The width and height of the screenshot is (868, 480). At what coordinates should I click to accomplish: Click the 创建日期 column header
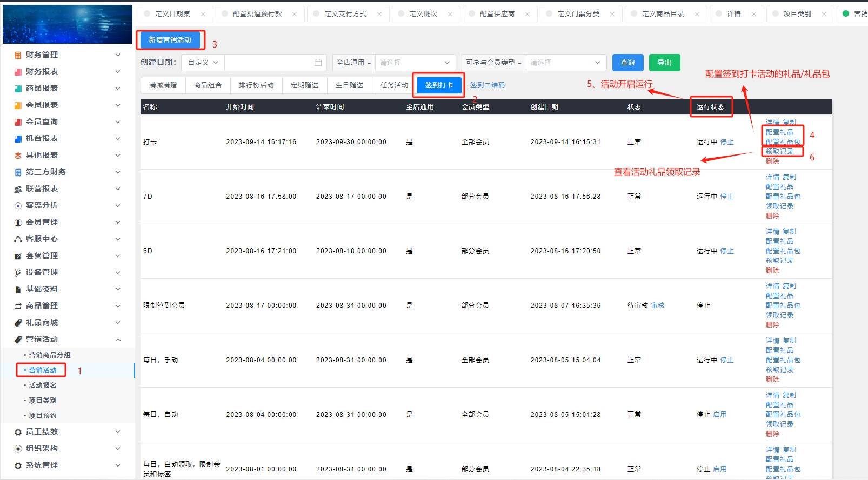click(544, 107)
